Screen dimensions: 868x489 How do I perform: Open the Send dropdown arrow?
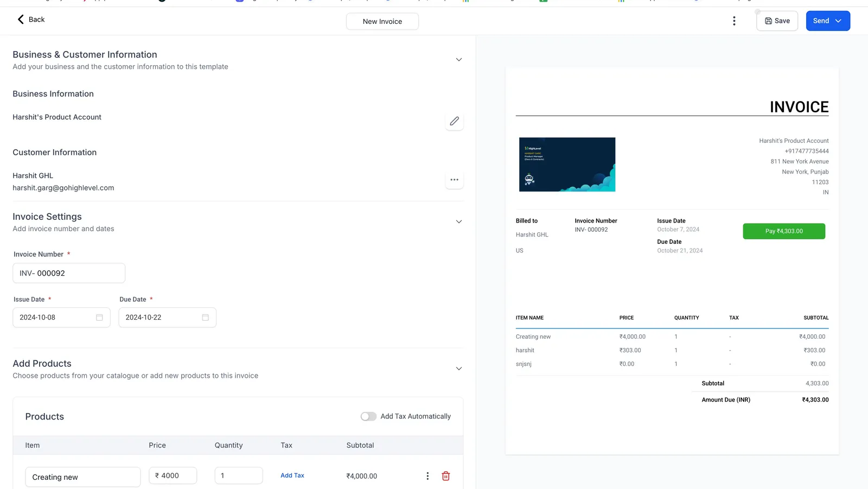click(838, 21)
